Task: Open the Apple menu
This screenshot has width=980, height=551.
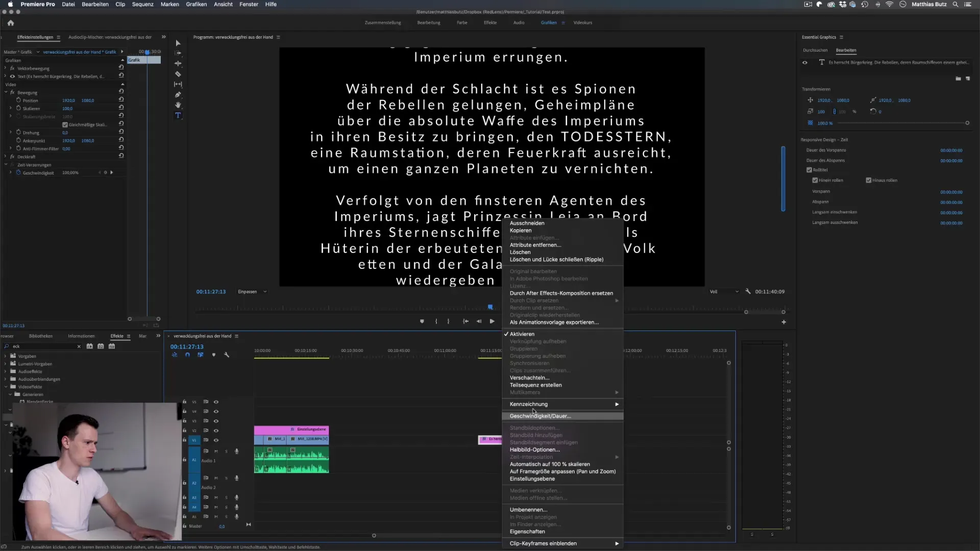Action: (10, 4)
